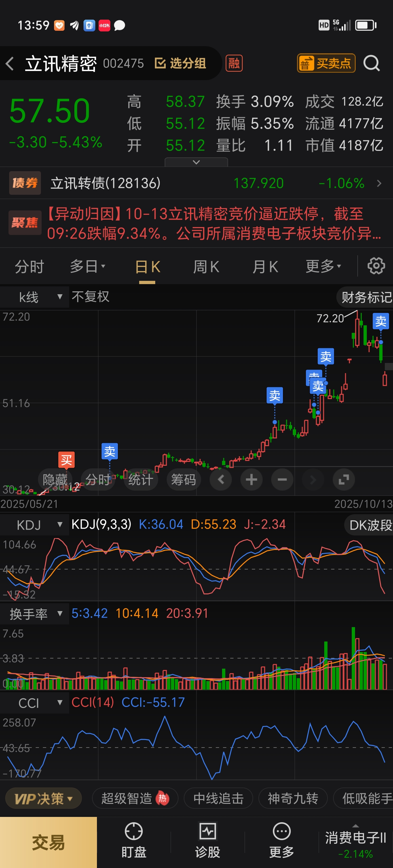Tap topmost 卖 marker near 72.20

(x=381, y=321)
